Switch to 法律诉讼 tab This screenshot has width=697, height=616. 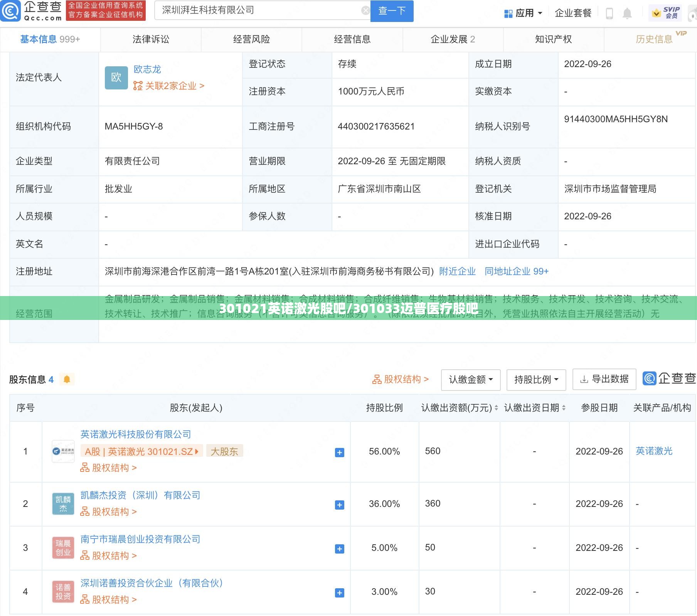click(151, 39)
